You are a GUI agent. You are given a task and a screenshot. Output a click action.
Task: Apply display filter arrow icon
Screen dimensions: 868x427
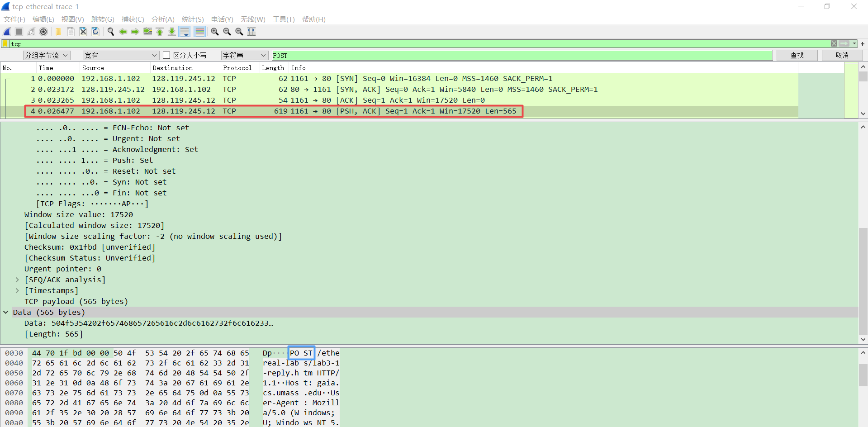click(844, 43)
